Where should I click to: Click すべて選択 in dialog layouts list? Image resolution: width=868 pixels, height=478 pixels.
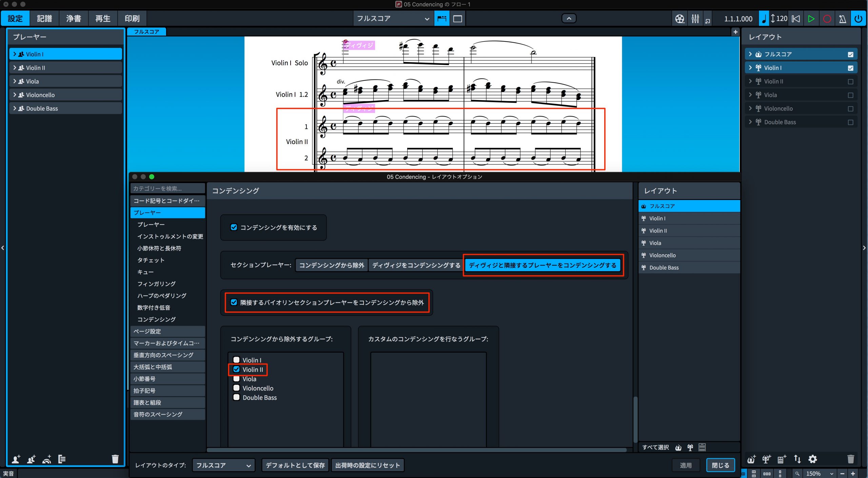pyautogui.click(x=655, y=447)
